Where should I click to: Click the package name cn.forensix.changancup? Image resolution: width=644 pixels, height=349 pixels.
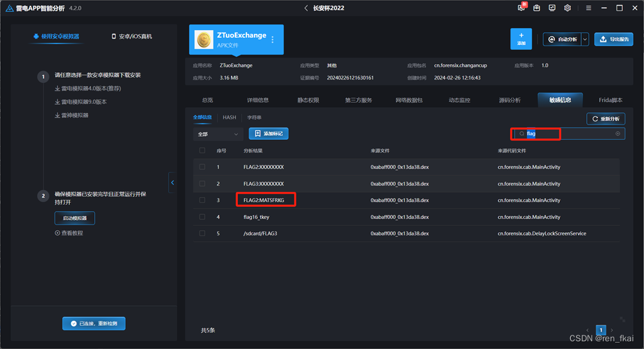click(461, 65)
